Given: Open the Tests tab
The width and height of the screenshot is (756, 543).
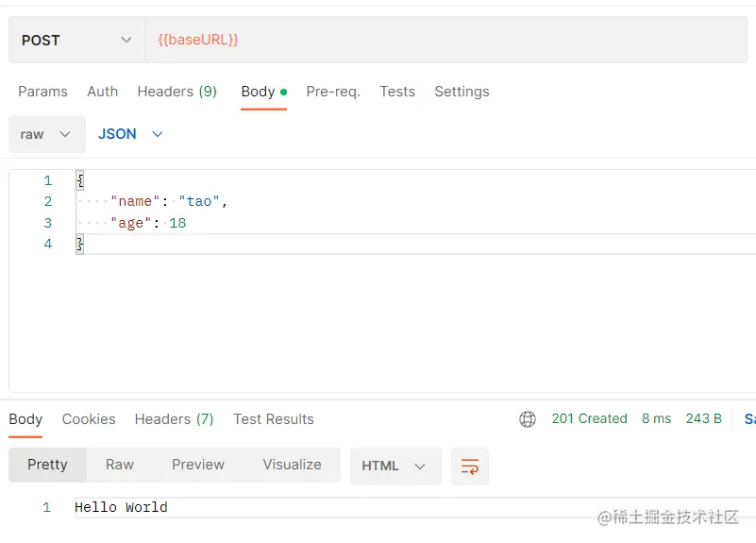Looking at the screenshot, I should click(x=397, y=92).
